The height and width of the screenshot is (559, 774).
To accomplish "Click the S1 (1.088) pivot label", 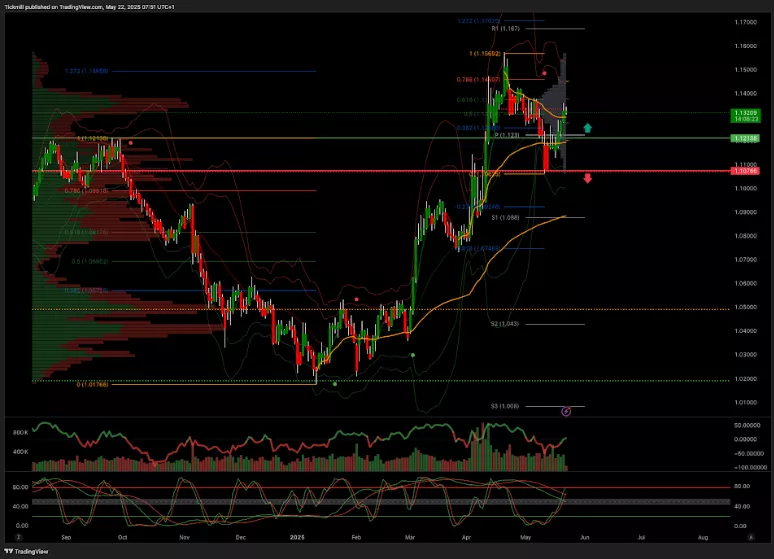I will pos(504,216).
